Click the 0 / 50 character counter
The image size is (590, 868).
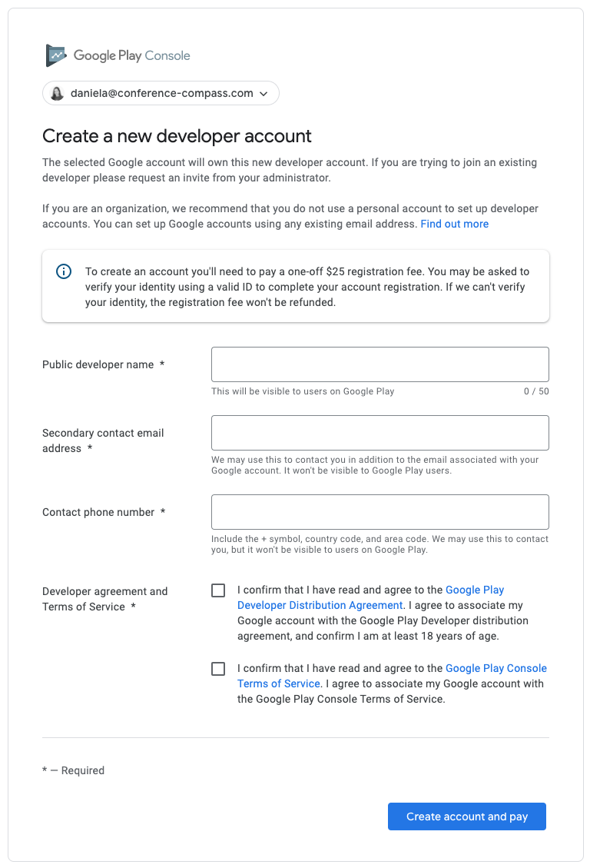coord(536,391)
